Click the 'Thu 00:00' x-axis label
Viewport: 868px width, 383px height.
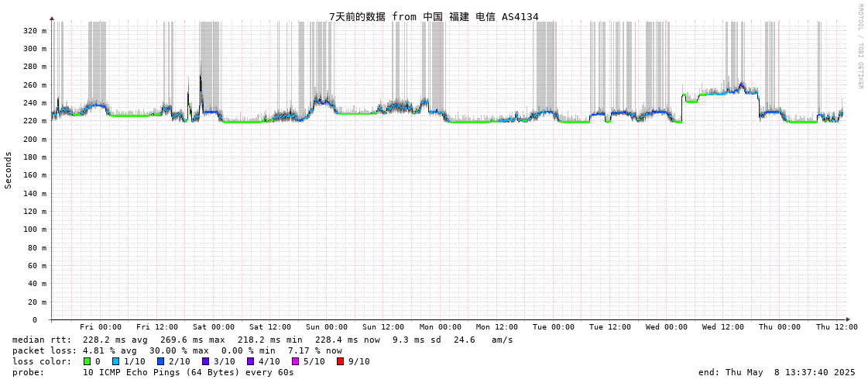point(780,327)
